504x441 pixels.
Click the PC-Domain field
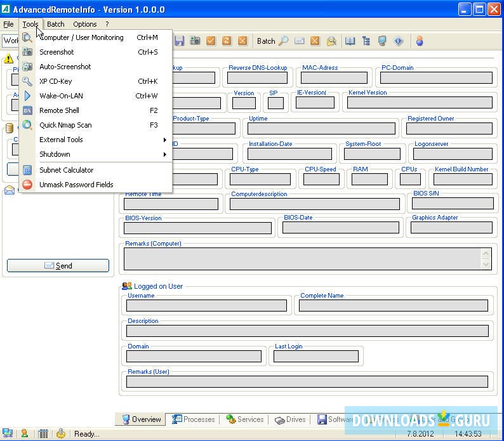[436, 77]
